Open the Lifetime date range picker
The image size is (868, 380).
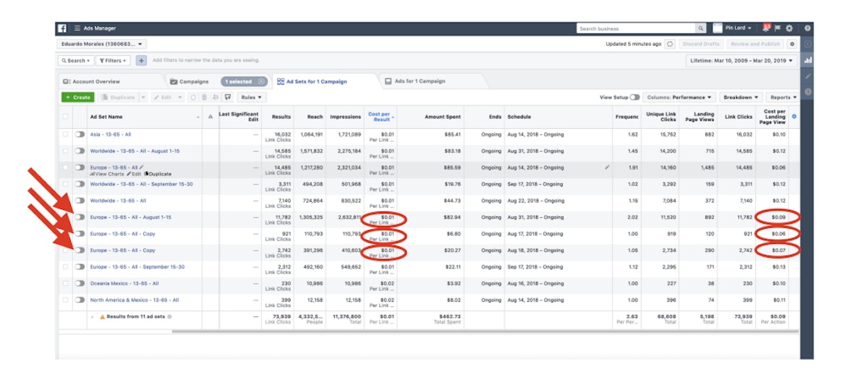pos(741,61)
